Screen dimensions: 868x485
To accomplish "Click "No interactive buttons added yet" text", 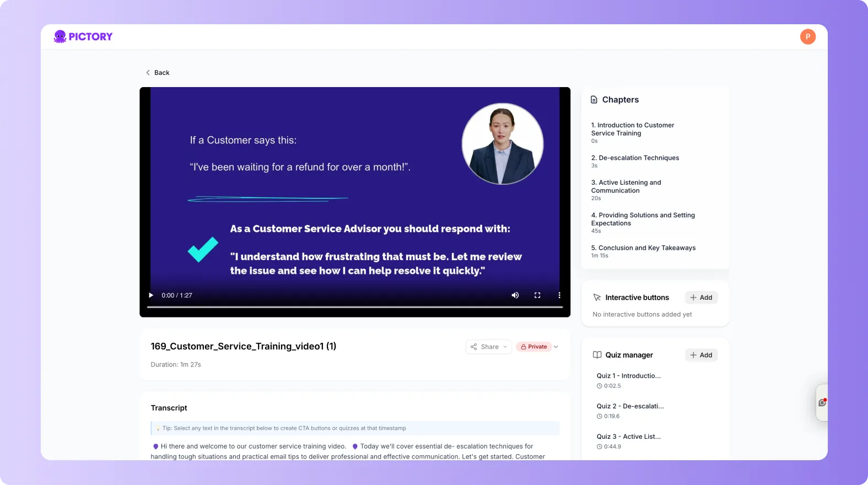I will pyautogui.click(x=642, y=314).
